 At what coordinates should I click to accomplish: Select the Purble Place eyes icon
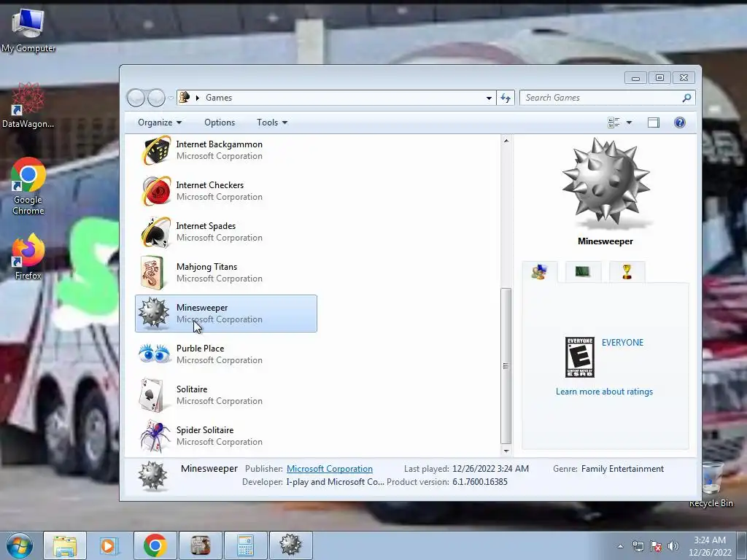[154, 354]
